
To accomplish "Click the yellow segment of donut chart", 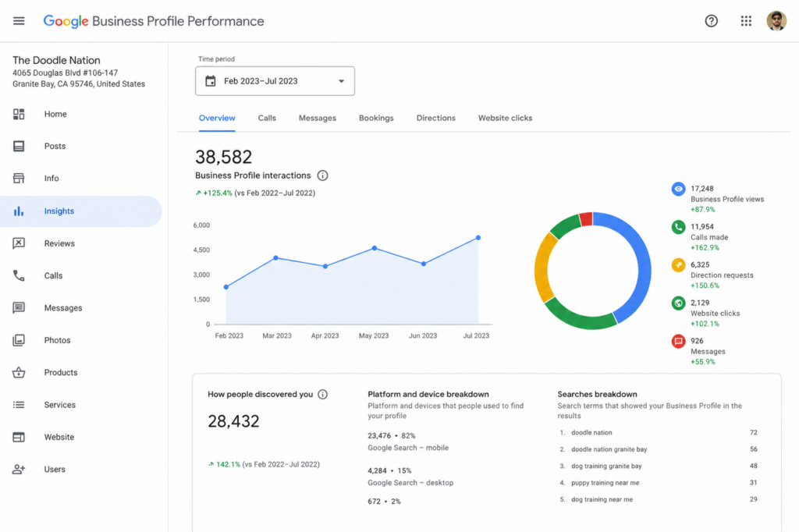I will click(x=543, y=268).
